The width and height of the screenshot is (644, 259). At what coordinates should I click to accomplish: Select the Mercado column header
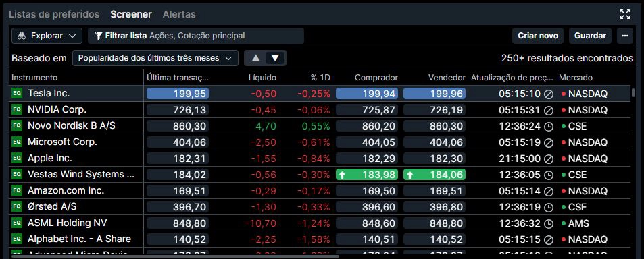pyautogui.click(x=576, y=78)
